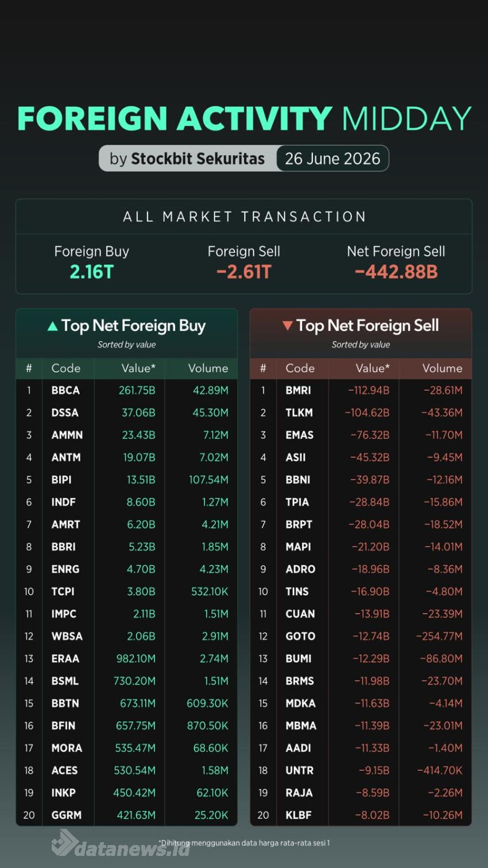Click the by Stockbit Sekuritas label
The image size is (488, 868).
187,159
